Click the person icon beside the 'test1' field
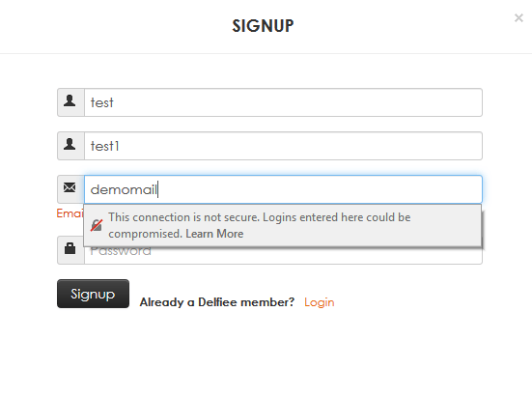 70,144
